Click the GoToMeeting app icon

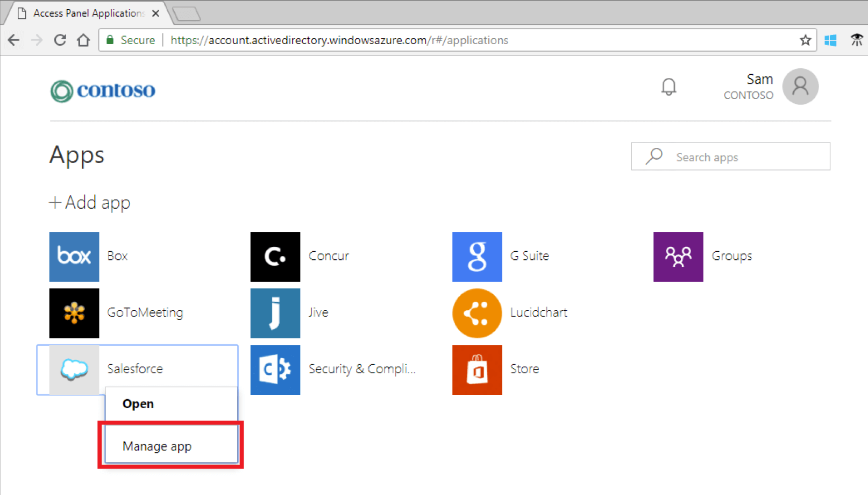tap(74, 313)
